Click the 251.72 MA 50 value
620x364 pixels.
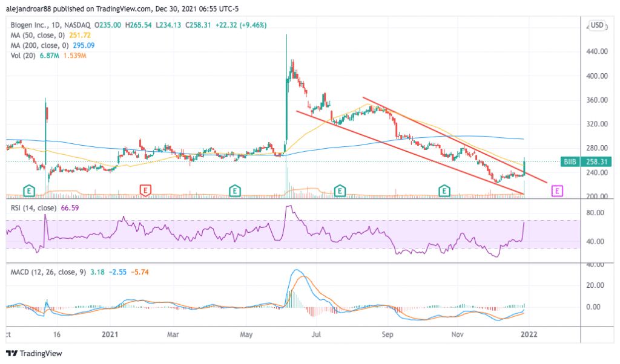click(x=80, y=35)
